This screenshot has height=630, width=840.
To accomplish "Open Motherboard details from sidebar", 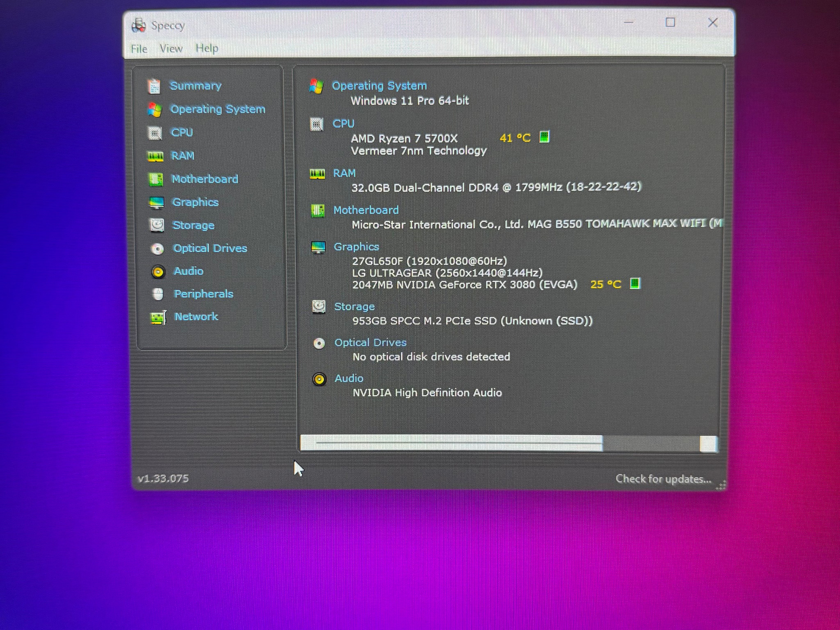I will click(x=205, y=179).
